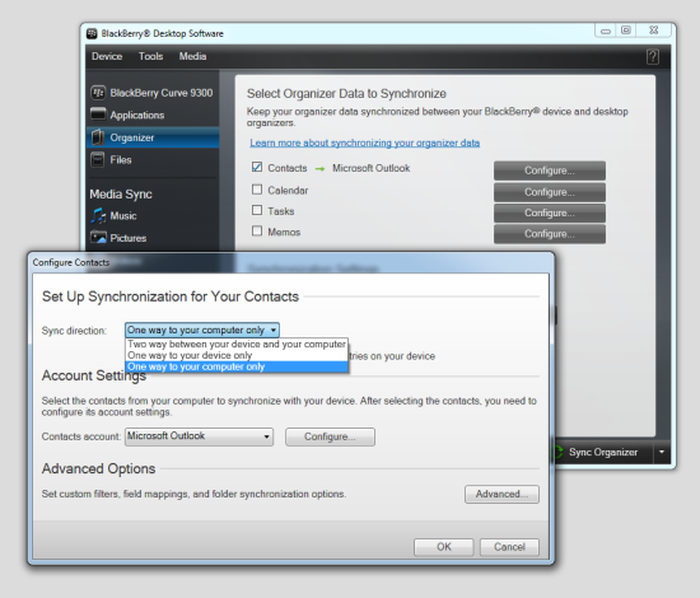Viewport: 700px width, 598px height.
Task: Maximize the BlackBerry Desktop Software window
Action: coord(625,30)
